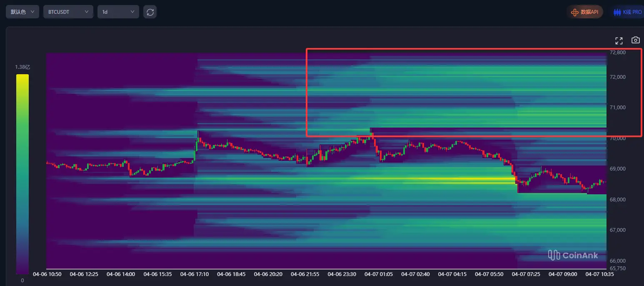This screenshot has width=644, height=286.
Task: Click the 67,000 price axis label
Action: [617, 230]
